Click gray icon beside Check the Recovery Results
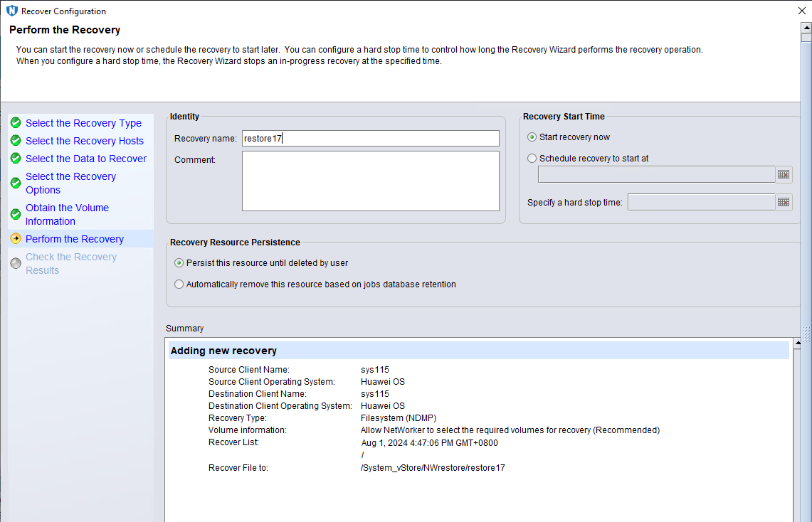Image resolution: width=812 pixels, height=522 pixels. pos(16,263)
